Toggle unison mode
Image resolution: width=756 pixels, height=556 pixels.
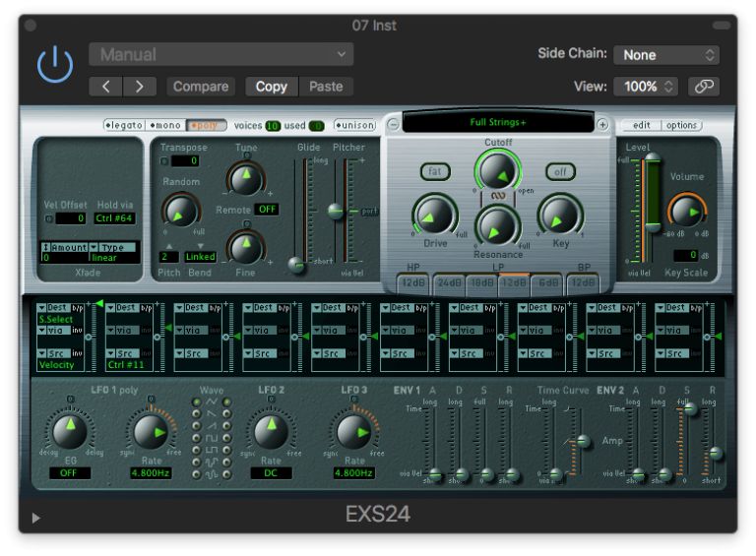(x=354, y=125)
